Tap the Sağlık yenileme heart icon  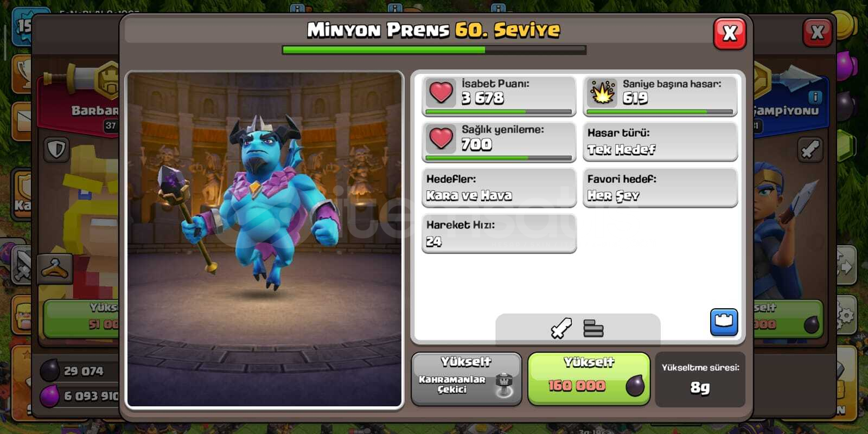coord(441,138)
